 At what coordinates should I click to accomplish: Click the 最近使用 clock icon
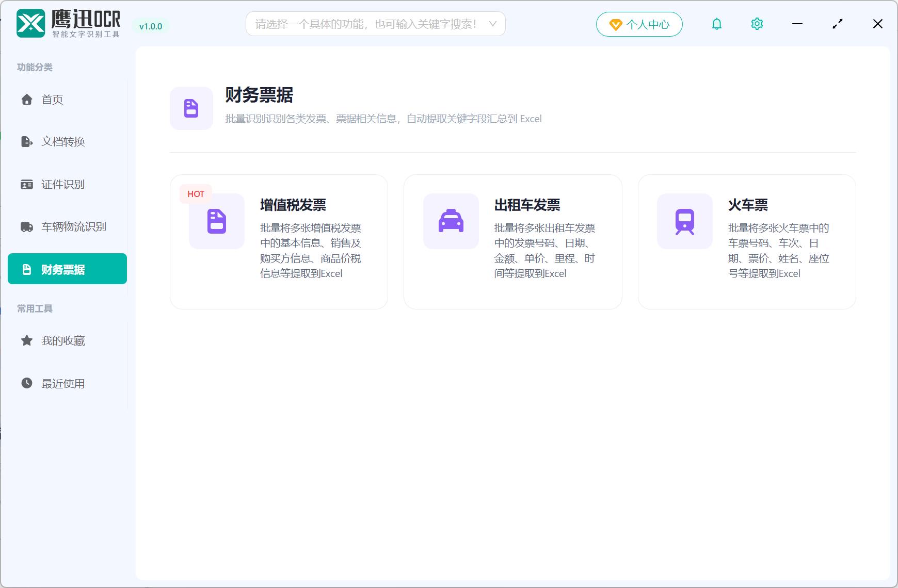click(x=26, y=383)
